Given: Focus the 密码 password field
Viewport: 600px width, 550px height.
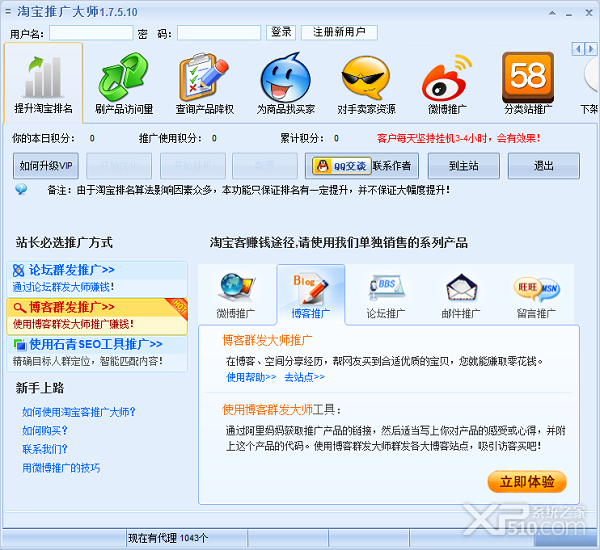Looking at the screenshot, I should [x=219, y=33].
